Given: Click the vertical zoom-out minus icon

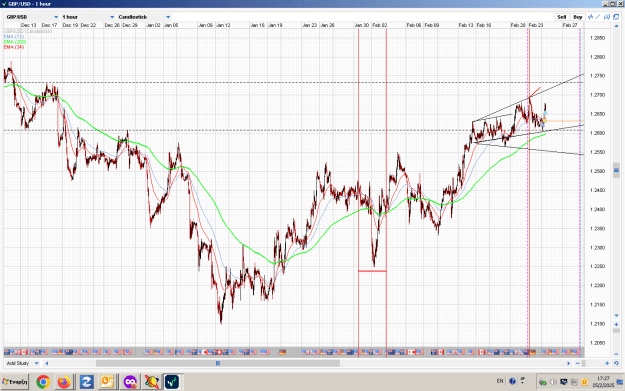Looking at the screenshot, I should pos(616,355).
